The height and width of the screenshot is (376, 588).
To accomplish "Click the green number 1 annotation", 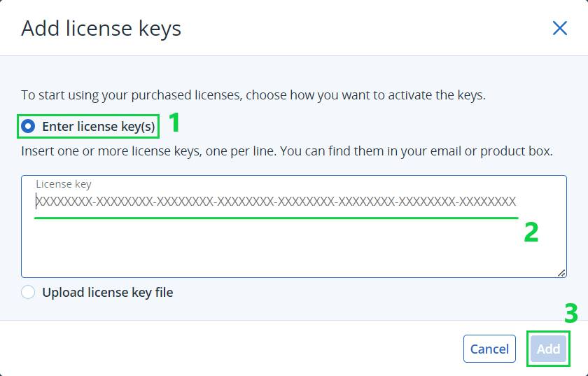I will (174, 123).
